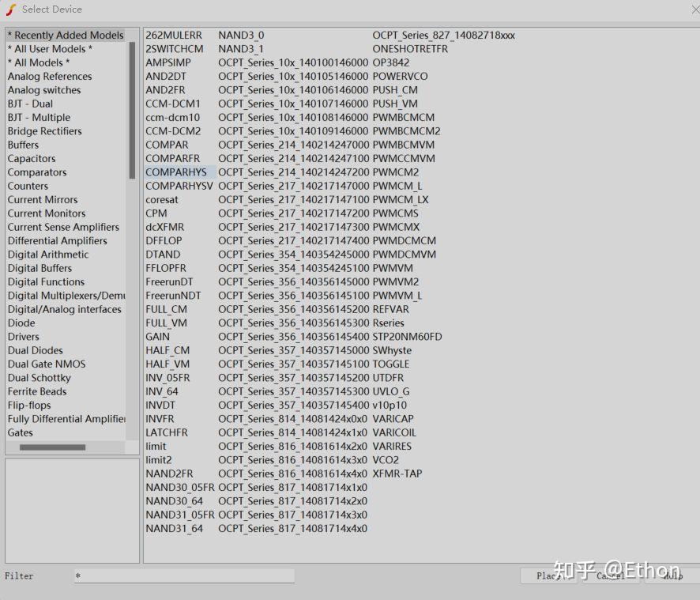
Task: Close the Select Device dialog
Action: click(694, 9)
